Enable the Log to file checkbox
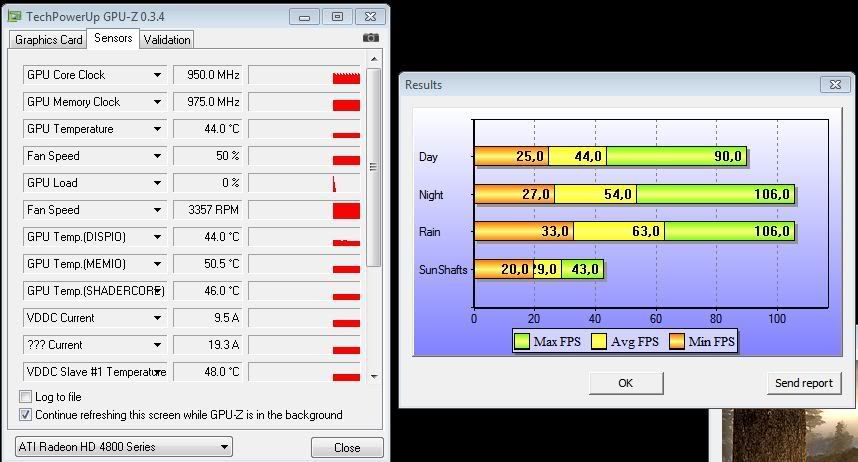The height and width of the screenshot is (462, 858). point(26,397)
